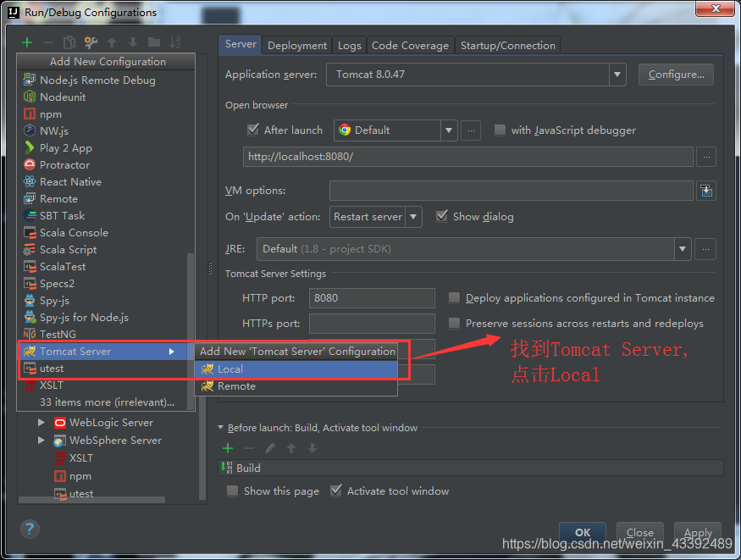Click browse button next to JRE field
Image resolution: width=741 pixels, height=560 pixels.
(705, 249)
